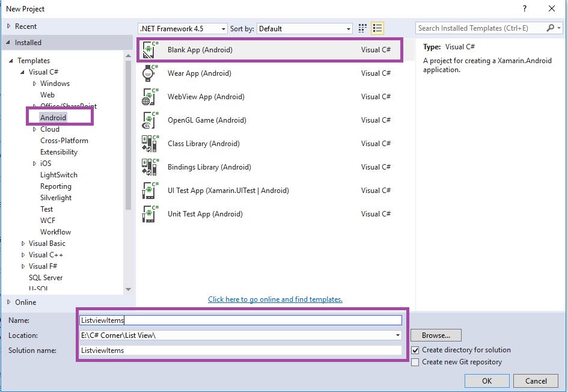Open the Sort by Default dropdown
Viewport: 568px width, 392px height.
[304, 29]
